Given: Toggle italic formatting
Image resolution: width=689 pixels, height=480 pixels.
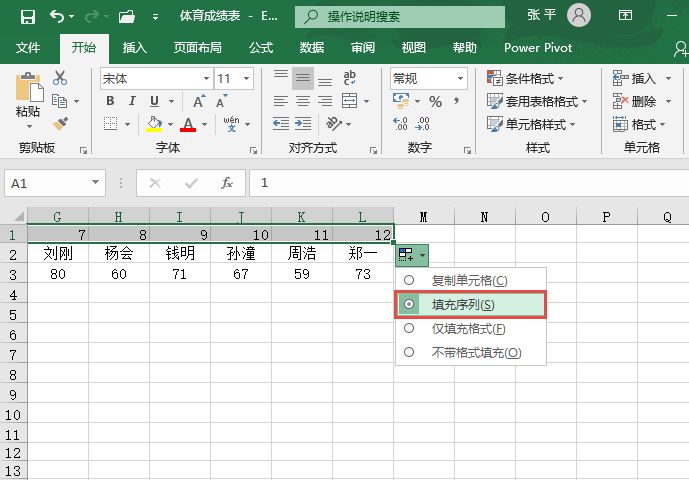Looking at the screenshot, I should tap(132, 101).
